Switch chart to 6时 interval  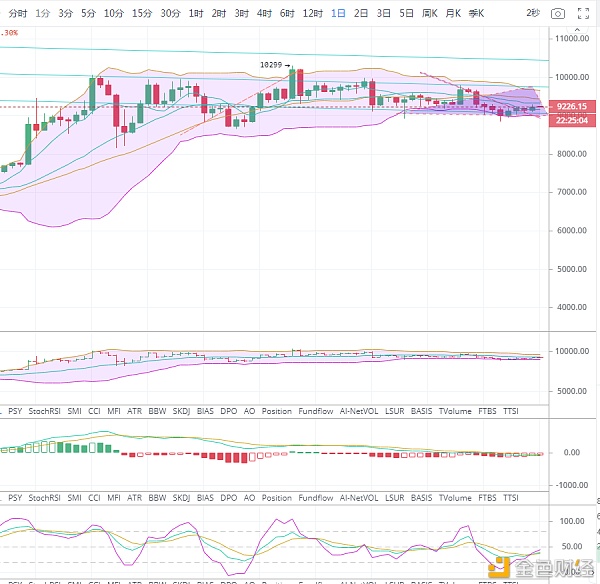tap(287, 13)
